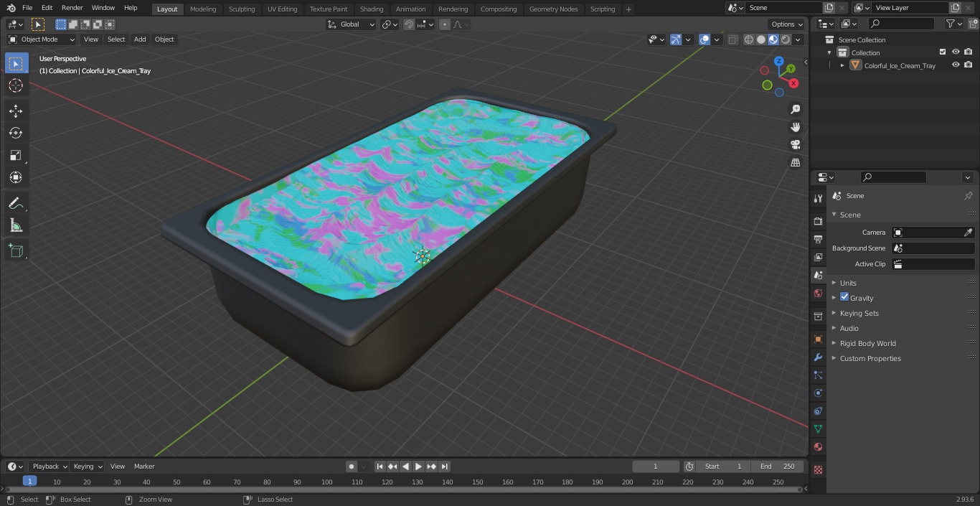Open the Playback dropdown

(x=50, y=467)
